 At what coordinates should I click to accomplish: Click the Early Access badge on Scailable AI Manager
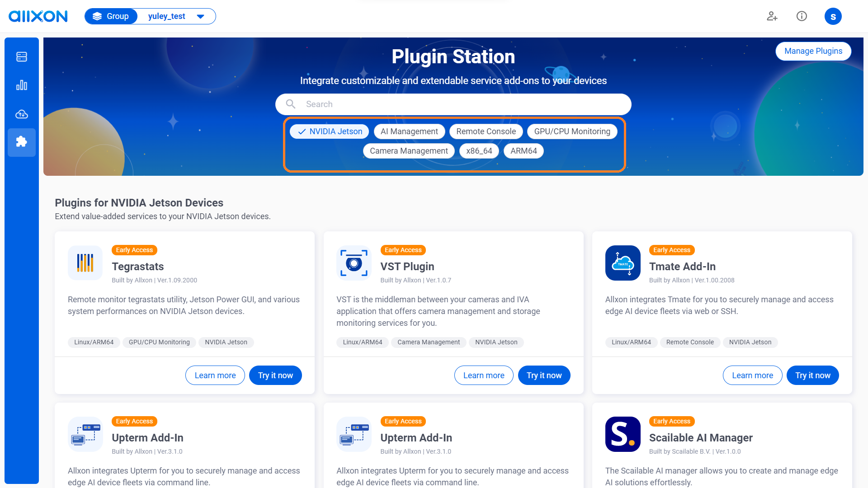tap(672, 421)
